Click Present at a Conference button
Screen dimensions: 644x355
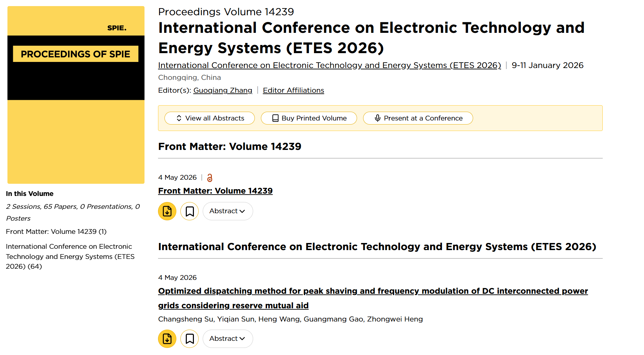[x=418, y=118]
